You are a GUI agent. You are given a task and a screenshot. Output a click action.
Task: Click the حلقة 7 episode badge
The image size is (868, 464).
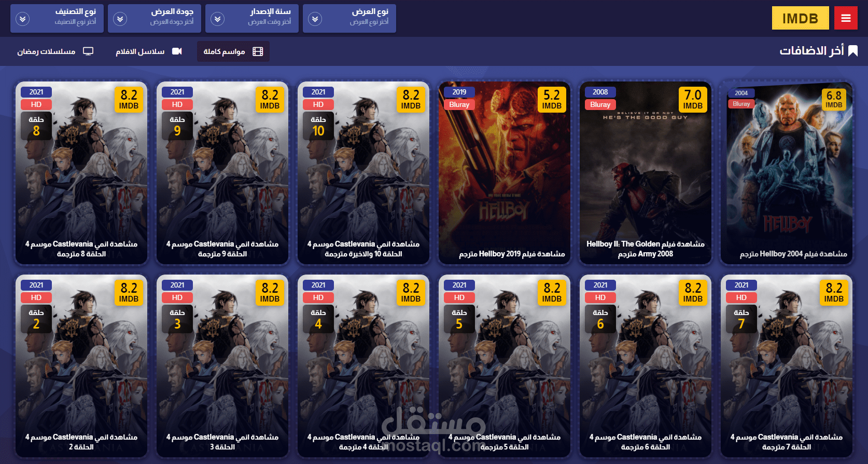tap(741, 319)
